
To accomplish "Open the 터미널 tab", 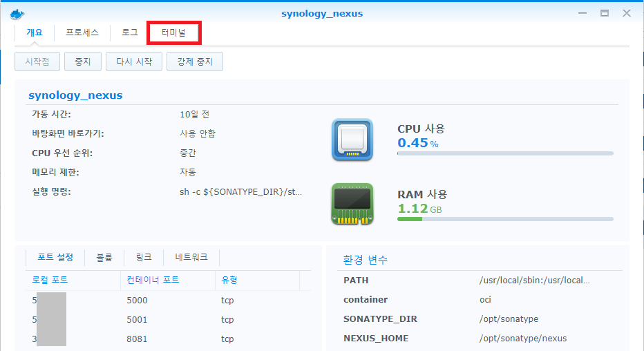I will click(x=173, y=32).
